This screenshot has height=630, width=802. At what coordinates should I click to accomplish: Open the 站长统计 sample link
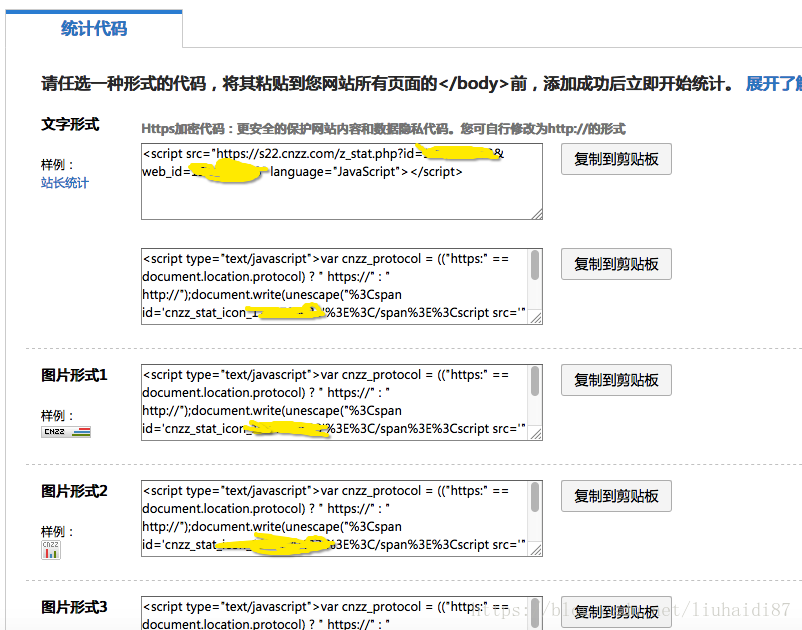[64, 183]
